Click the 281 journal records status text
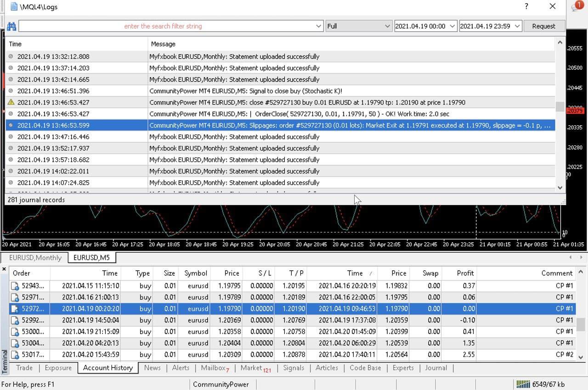This screenshot has height=390, width=588. pos(36,200)
